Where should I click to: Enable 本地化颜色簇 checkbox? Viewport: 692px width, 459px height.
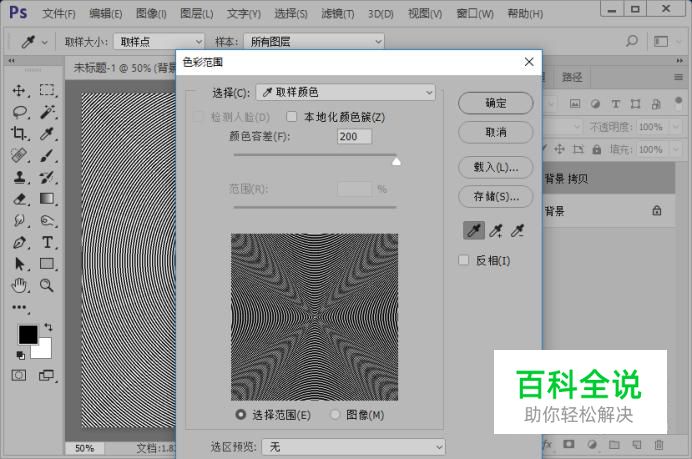[291, 117]
